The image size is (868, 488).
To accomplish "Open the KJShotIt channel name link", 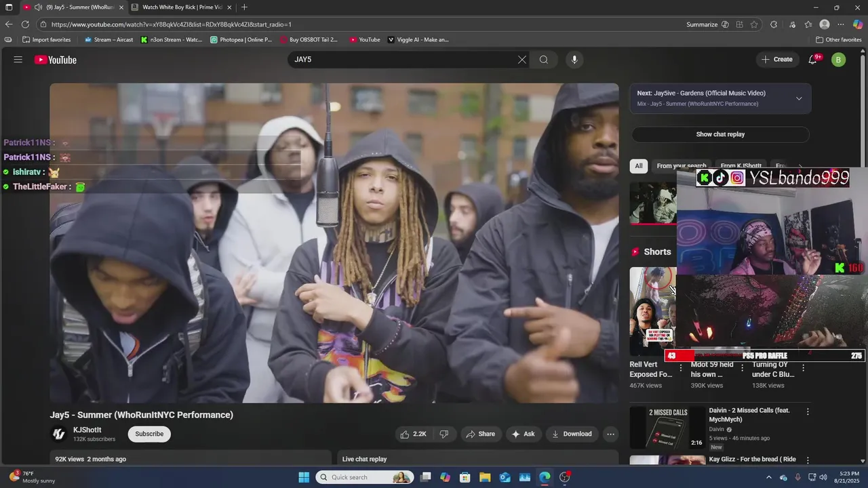I will [87, 430].
